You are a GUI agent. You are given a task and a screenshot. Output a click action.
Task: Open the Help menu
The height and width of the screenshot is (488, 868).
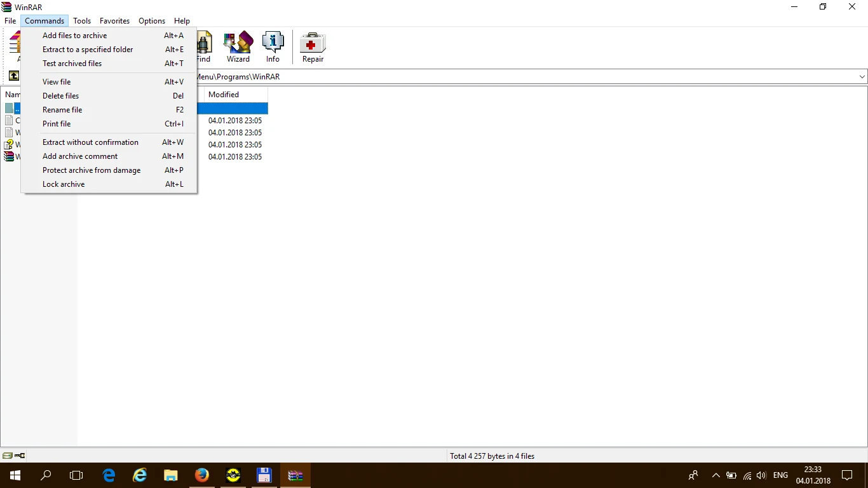(182, 21)
